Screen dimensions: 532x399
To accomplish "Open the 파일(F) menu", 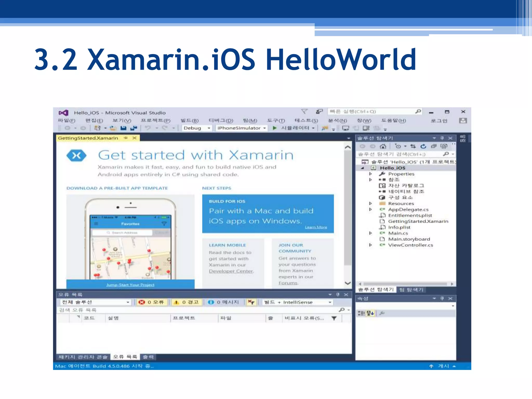I will (66, 121).
